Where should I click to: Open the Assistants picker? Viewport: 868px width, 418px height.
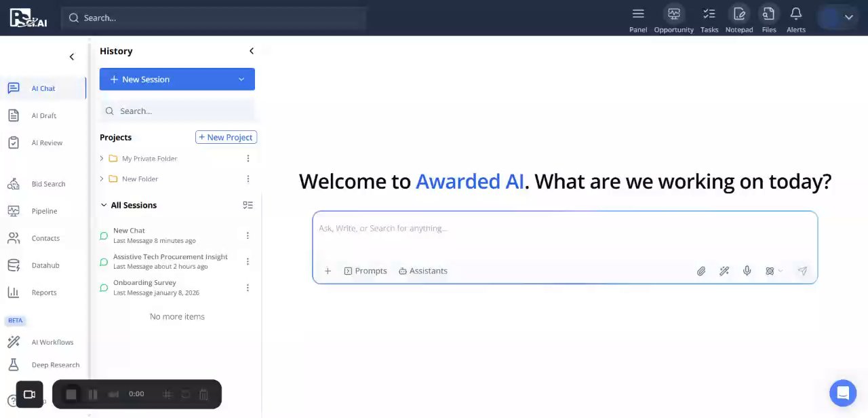423,271
